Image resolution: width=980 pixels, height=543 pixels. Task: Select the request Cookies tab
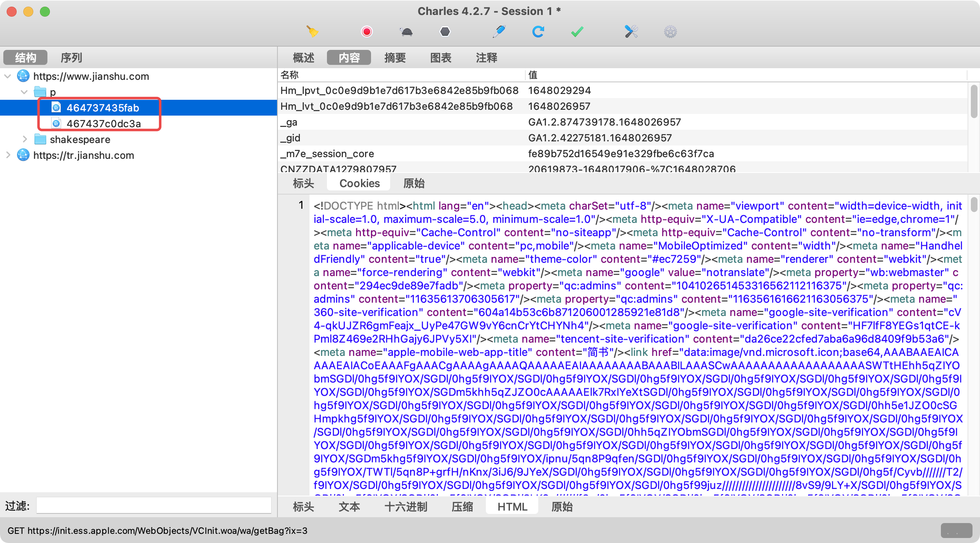(359, 183)
